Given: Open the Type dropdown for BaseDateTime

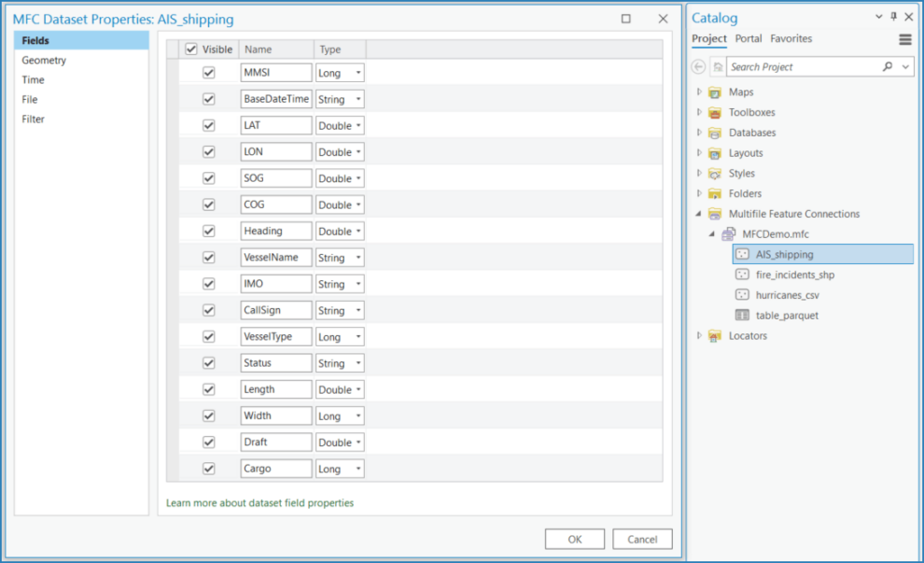Looking at the screenshot, I should click(357, 98).
